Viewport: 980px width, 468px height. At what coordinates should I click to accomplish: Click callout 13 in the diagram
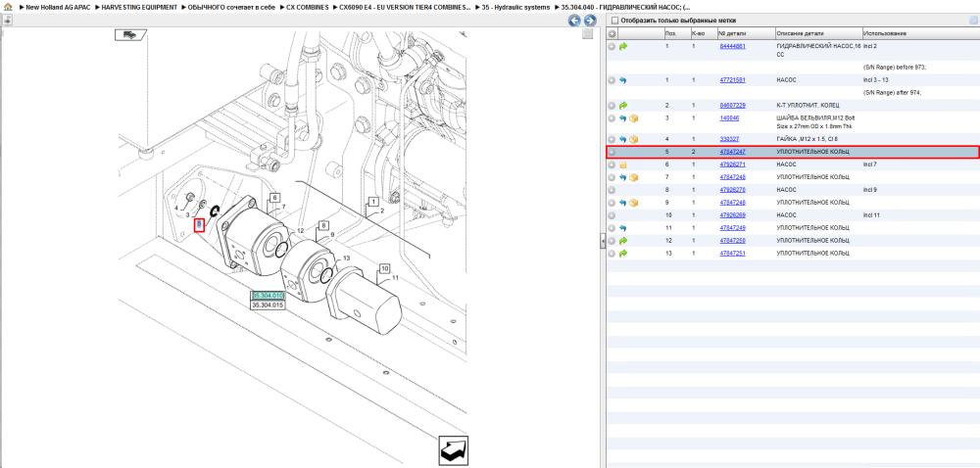[346, 258]
